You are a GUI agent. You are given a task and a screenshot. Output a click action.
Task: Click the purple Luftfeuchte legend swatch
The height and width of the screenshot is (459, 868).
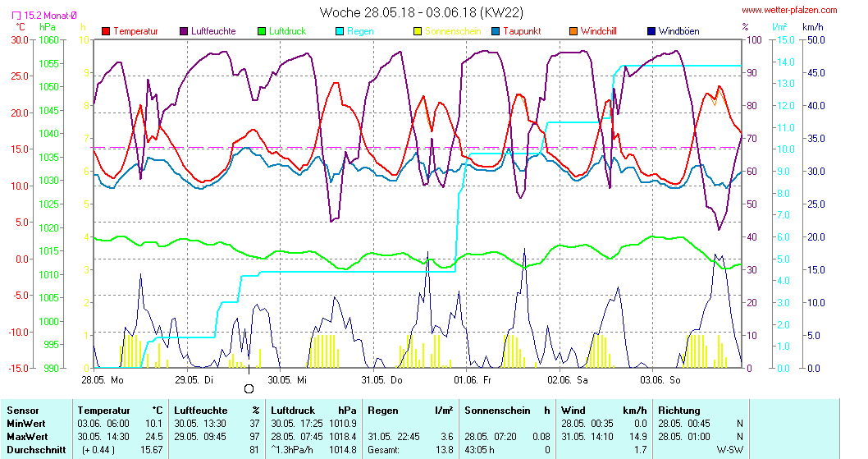point(184,31)
